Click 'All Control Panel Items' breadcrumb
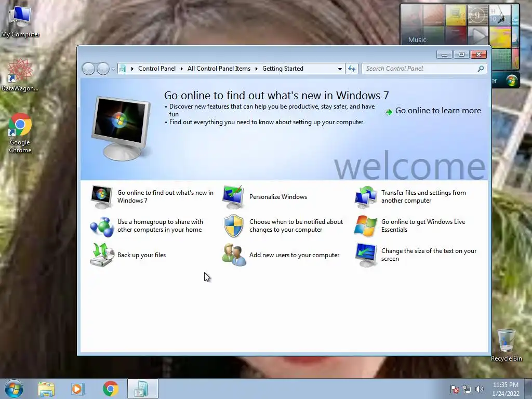Image resolution: width=532 pixels, height=399 pixels. tap(219, 69)
